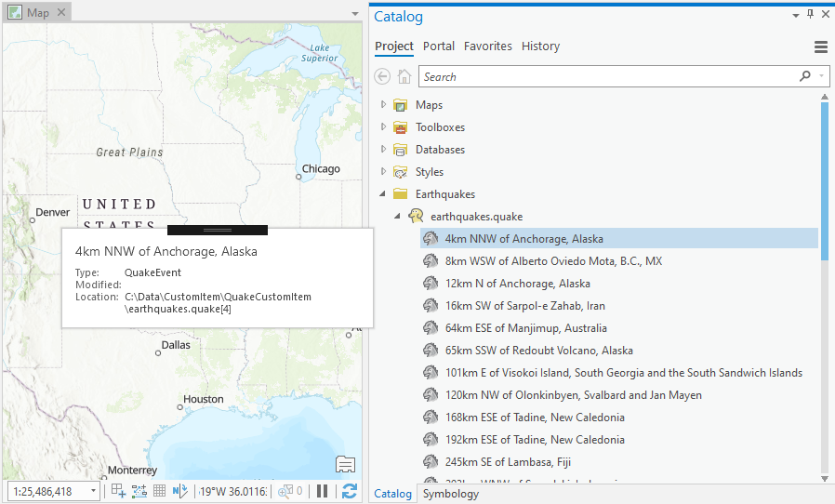Open the snapping options icon in status bar
835x504 pixels.
tap(118, 491)
